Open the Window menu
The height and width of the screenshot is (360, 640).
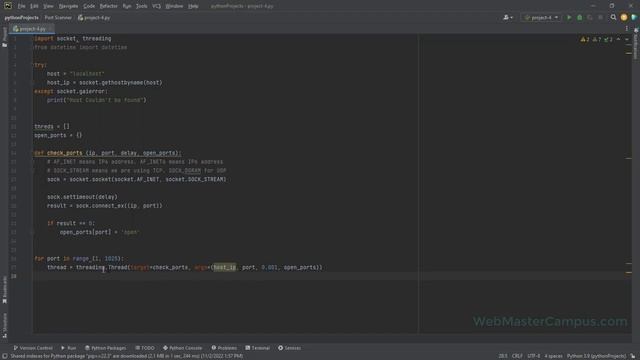tap(174, 6)
